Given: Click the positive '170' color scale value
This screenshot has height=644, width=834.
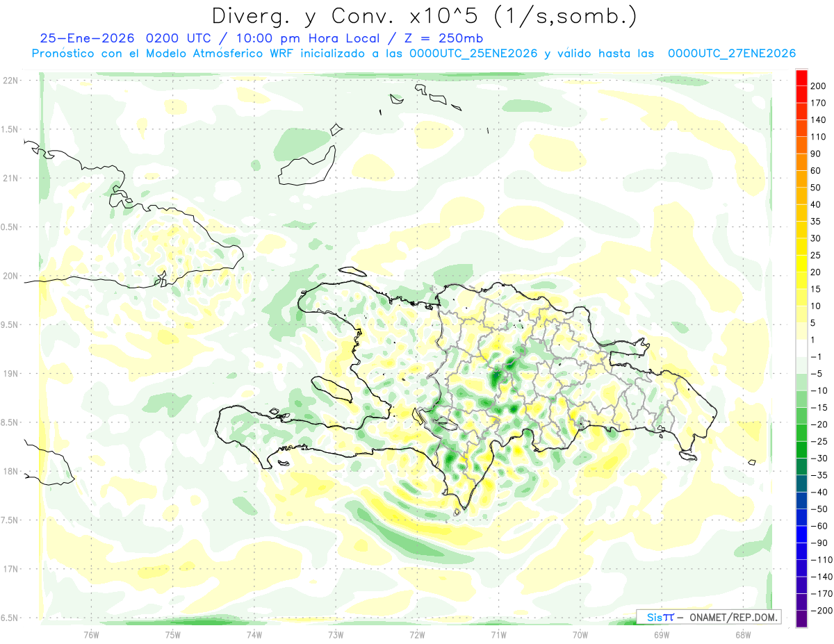Looking at the screenshot, I should pos(818,103).
